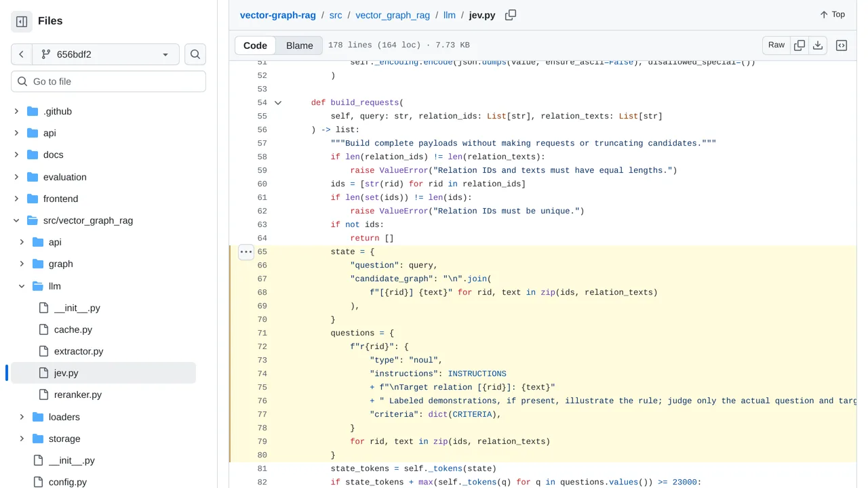
Task: Open the Raw file view
Action: point(776,45)
